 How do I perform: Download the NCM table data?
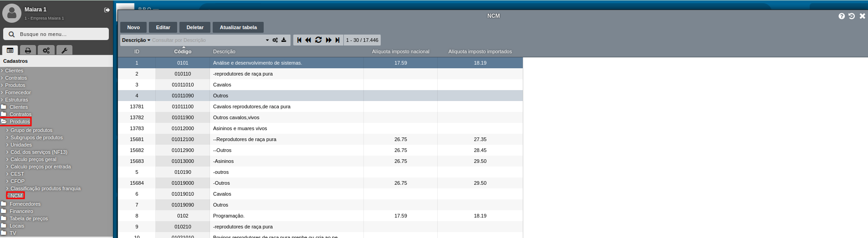(284, 40)
